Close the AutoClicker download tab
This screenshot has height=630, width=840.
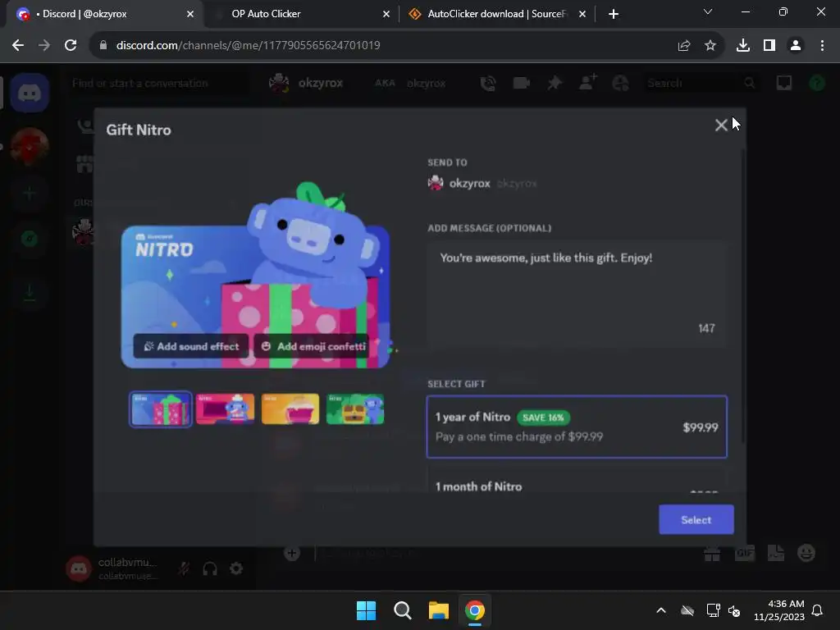coord(582,14)
